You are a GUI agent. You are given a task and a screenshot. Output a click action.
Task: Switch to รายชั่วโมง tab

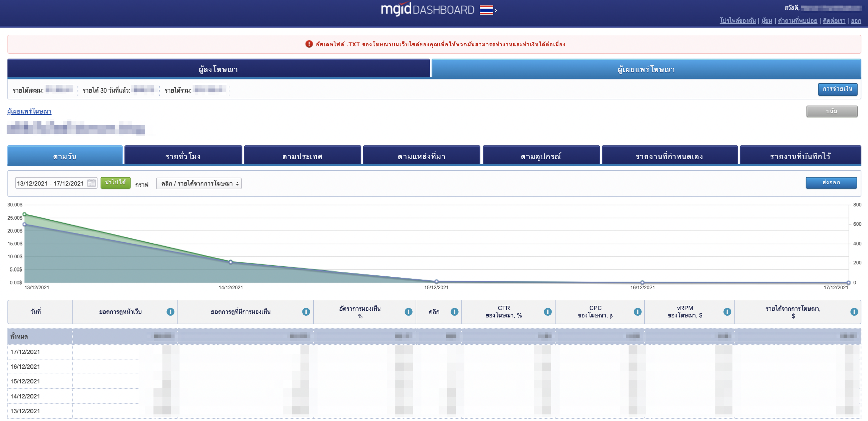[x=183, y=156]
